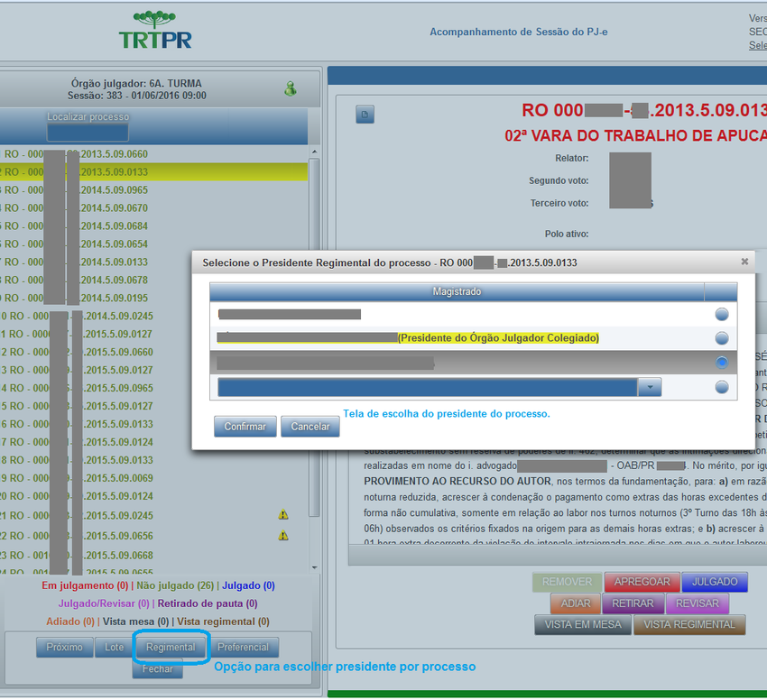The width and height of the screenshot is (767, 700).
Task: Close the Presidente Regimental dialog
Action: point(744,262)
